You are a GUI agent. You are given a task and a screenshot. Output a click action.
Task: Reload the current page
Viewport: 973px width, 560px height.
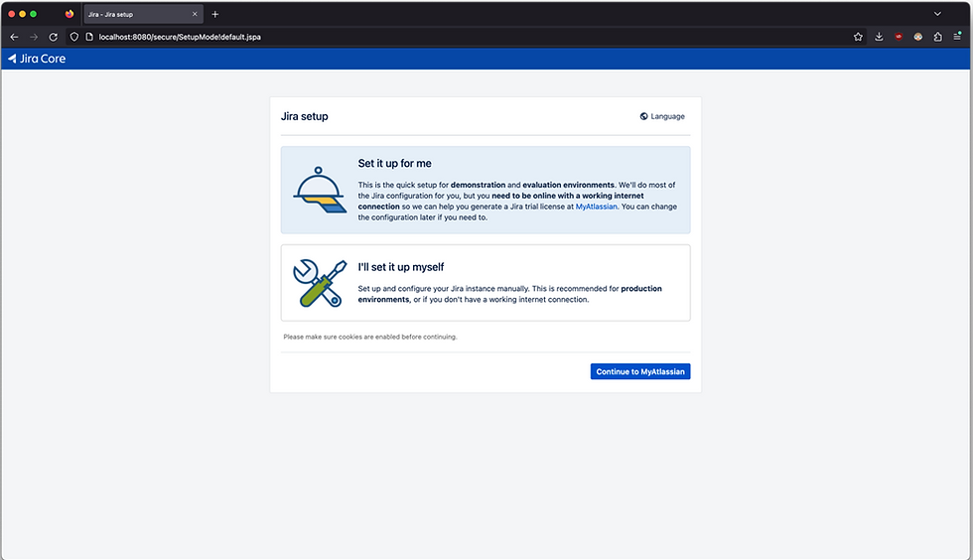54,37
